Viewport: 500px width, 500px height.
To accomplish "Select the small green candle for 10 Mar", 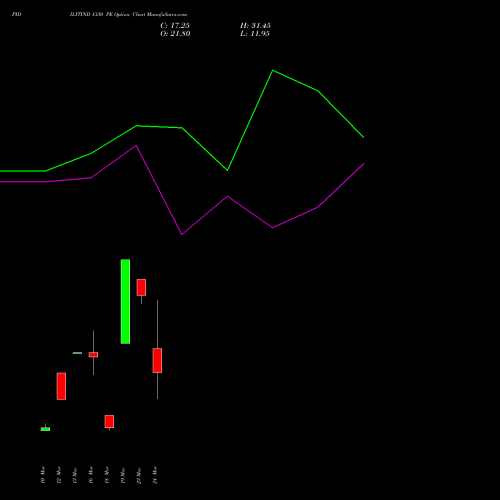I will pos(45,429).
